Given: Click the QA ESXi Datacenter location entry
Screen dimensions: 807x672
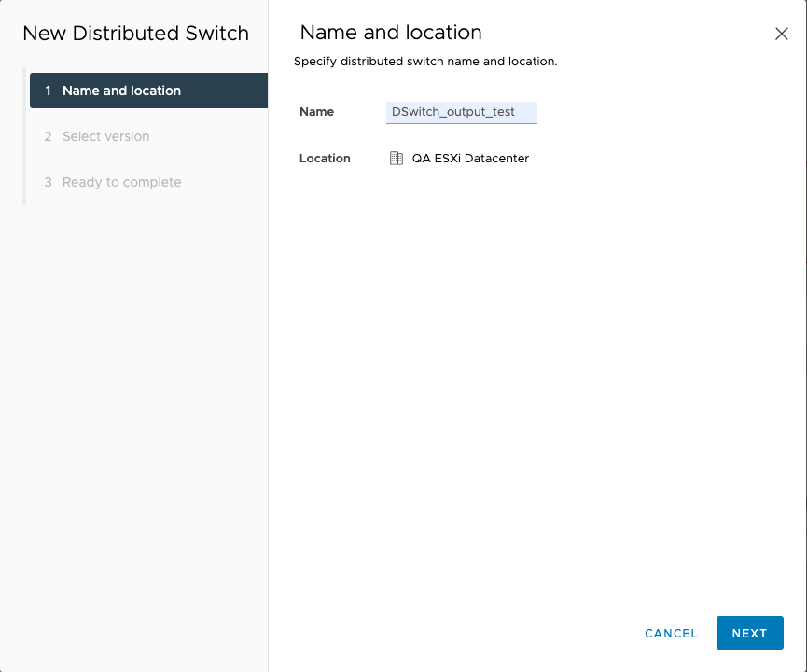Looking at the screenshot, I should (469, 158).
